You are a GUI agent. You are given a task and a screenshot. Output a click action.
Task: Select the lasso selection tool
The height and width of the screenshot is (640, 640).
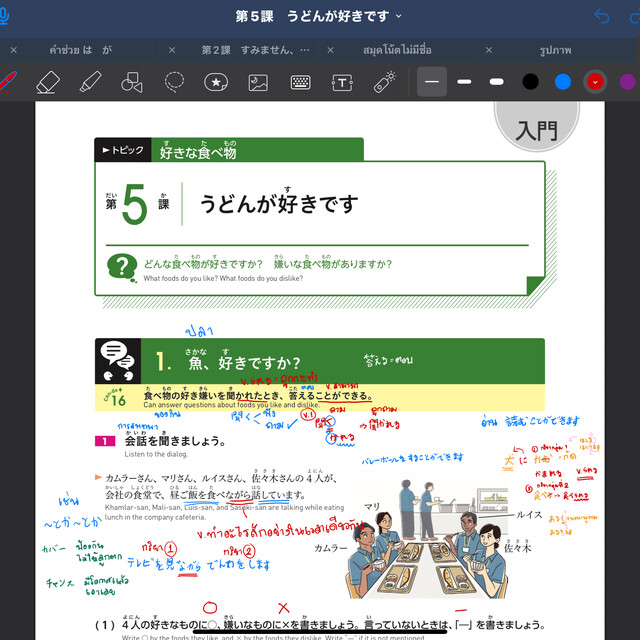tap(174, 81)
